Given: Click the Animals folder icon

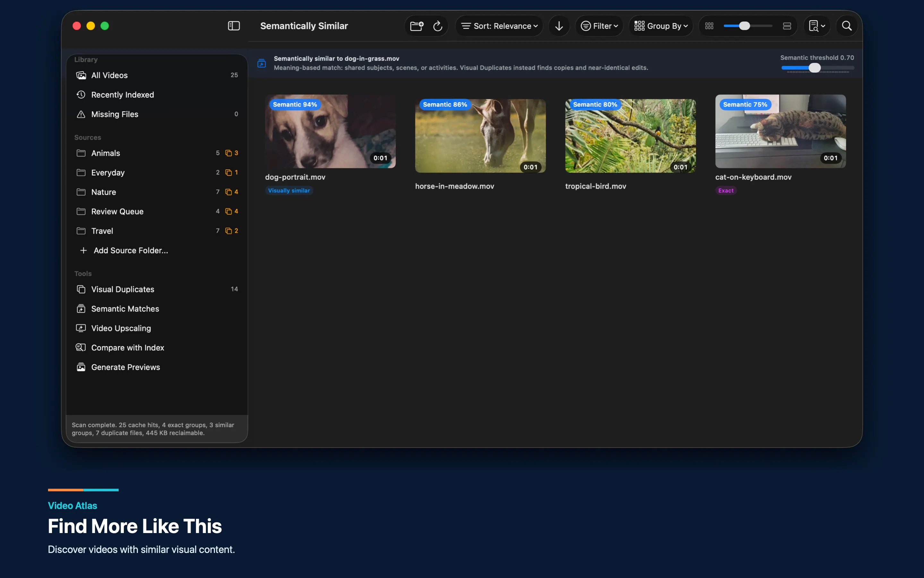Looking at the screenshot, I should 81,153.
